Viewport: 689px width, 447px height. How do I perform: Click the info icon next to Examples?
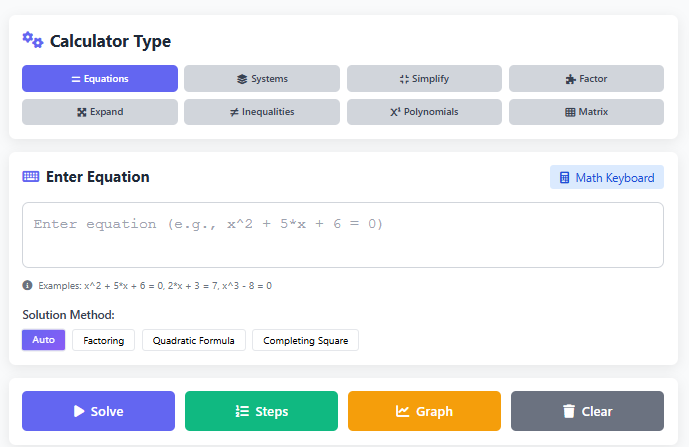[x=28, y=285]
